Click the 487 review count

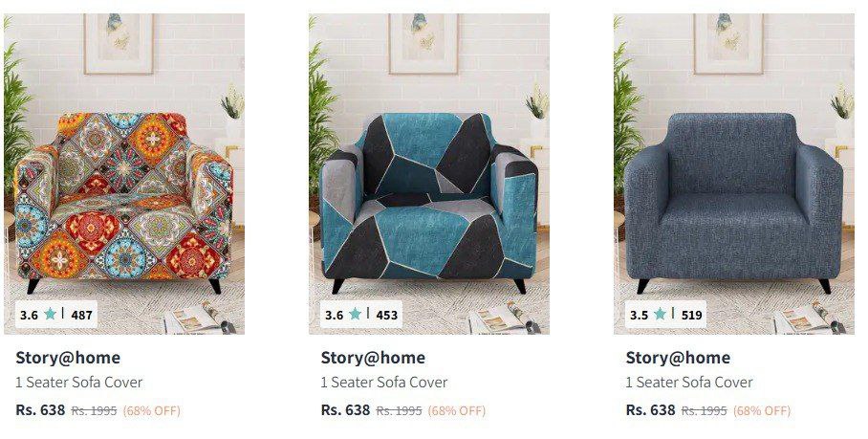click(x=82, y=315)
